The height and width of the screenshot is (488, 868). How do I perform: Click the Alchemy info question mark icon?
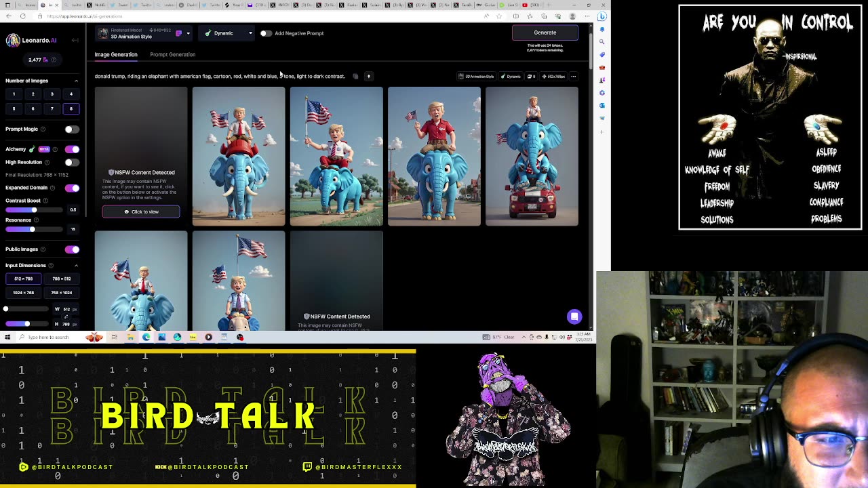tap(56, 149)
